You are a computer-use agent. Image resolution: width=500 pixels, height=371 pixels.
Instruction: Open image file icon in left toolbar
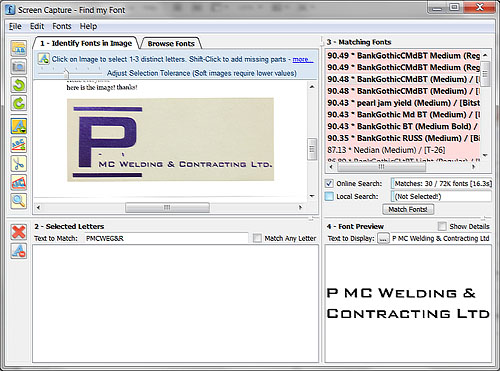click(19, 49)
